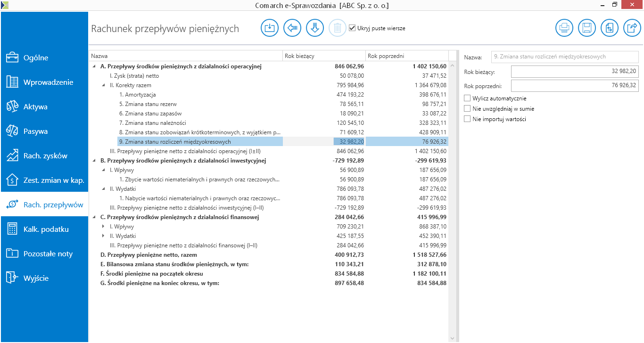Collapse section B. investment activity cash flows
644x343 pixels.
click(94, 161)
